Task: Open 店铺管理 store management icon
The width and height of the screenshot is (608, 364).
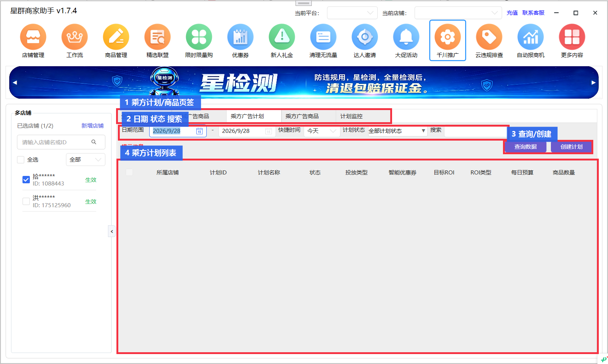Action: click(x=33, y=37)
